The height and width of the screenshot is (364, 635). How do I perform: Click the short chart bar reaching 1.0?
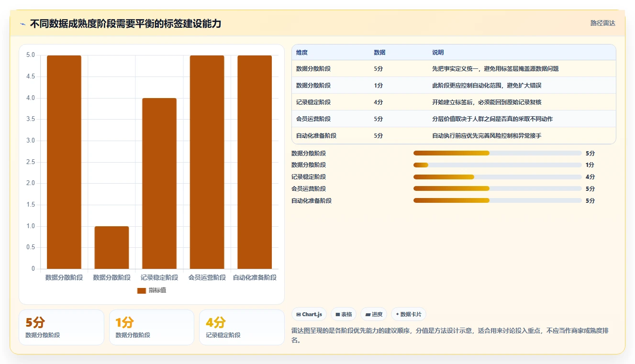(x=111, y=247)
